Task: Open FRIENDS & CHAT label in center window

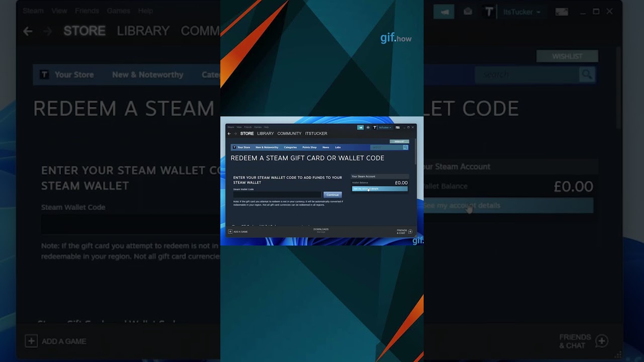Action: click(x=401, y=232)
